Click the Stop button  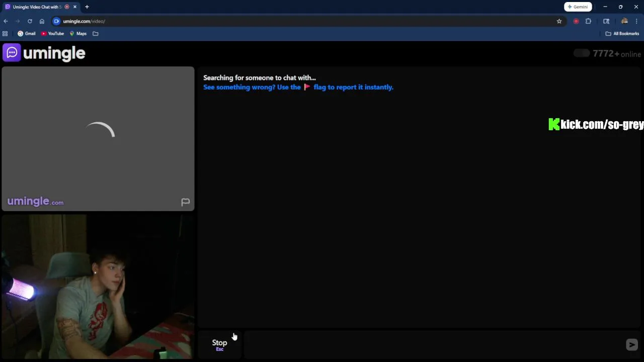point(219,344)
